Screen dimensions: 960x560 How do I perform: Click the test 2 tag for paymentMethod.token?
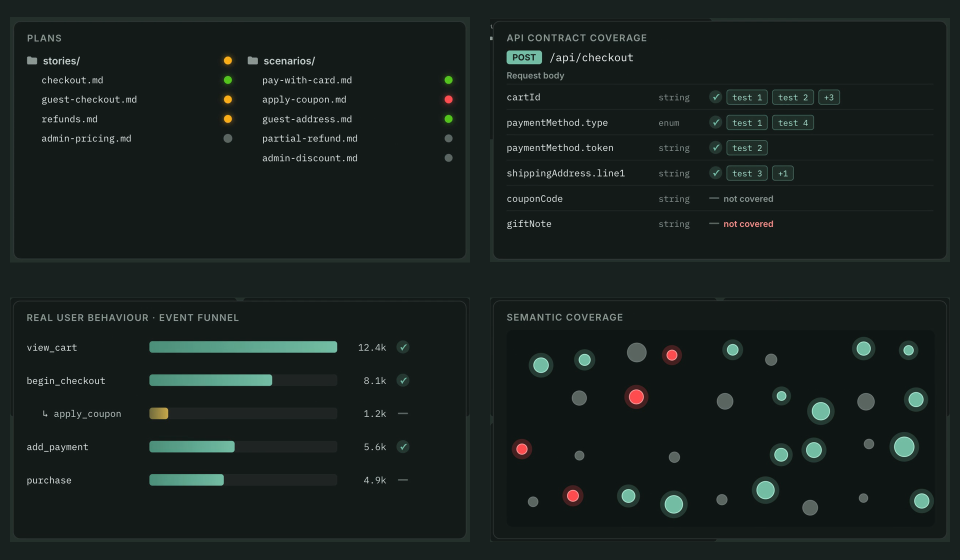747,148
